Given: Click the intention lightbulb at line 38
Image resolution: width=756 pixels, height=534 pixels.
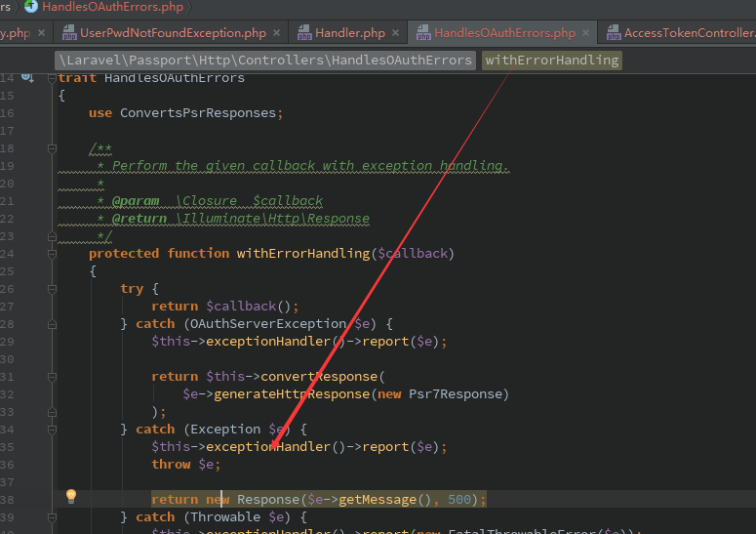Looking at the screenshot, I should (71, 496).
